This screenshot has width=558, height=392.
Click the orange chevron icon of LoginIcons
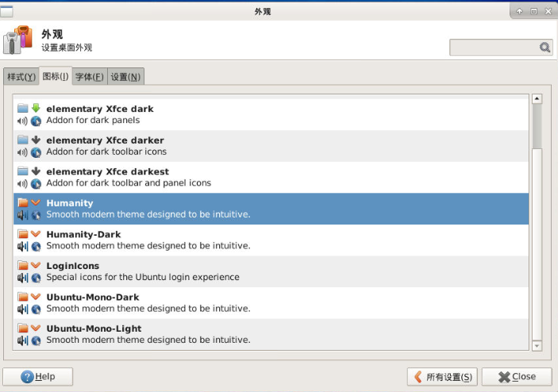click(x=36, y=266)
